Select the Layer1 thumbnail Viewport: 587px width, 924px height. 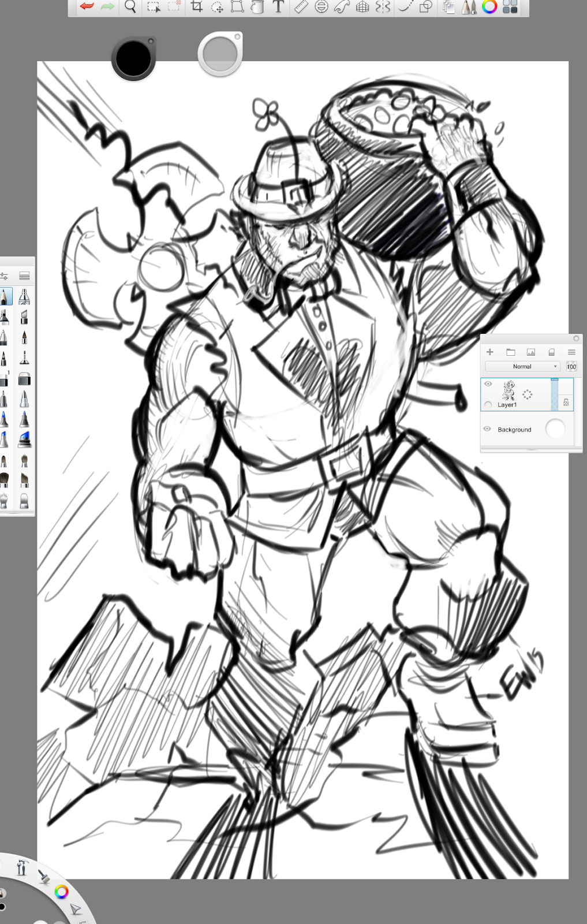pyautogui.click(x=509, y=390)
